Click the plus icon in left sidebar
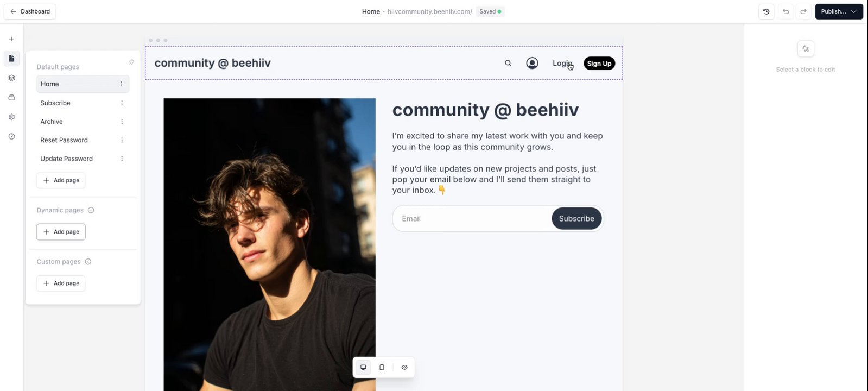868x391 pixels. (11, 39)
